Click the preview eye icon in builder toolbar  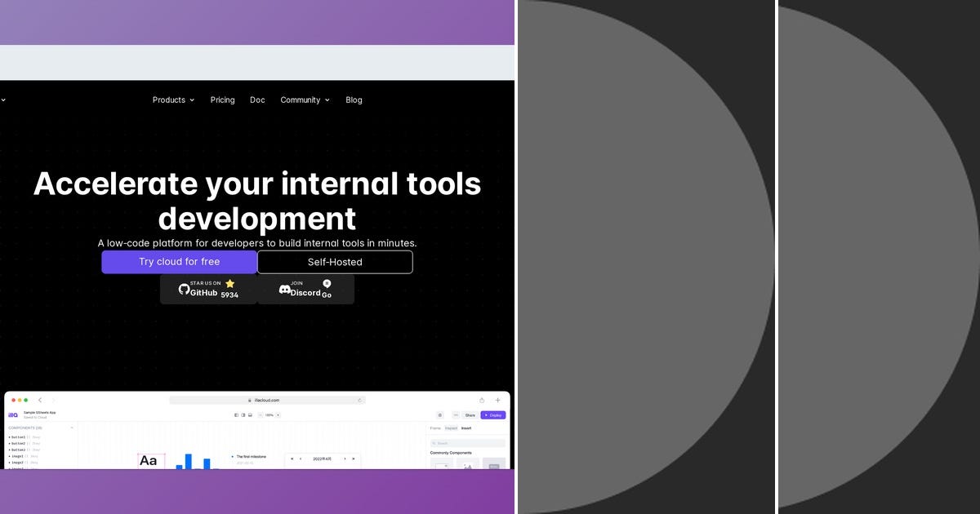[x=439, y=414]
